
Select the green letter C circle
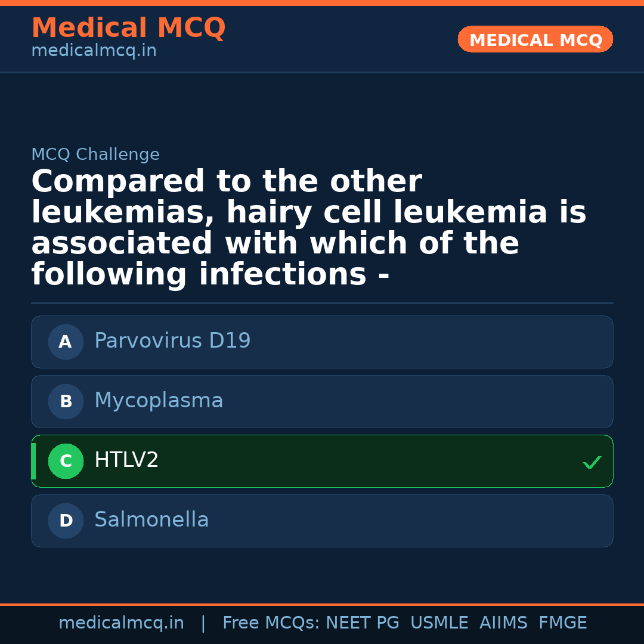pos(66,462)
